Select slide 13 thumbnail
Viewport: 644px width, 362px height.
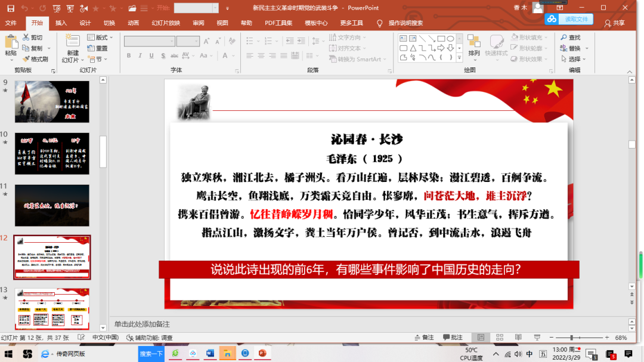click(52, 308)
